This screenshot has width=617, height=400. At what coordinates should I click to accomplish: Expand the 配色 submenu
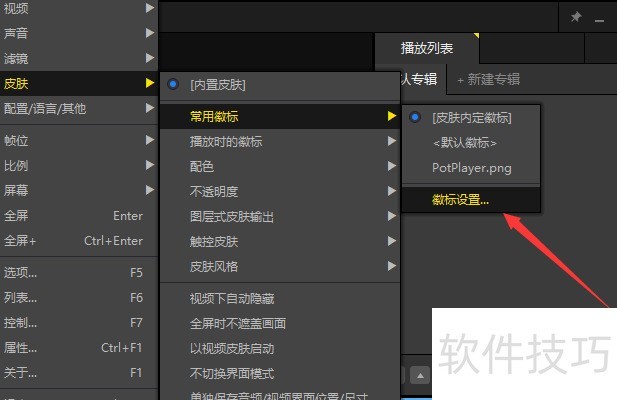280,166
